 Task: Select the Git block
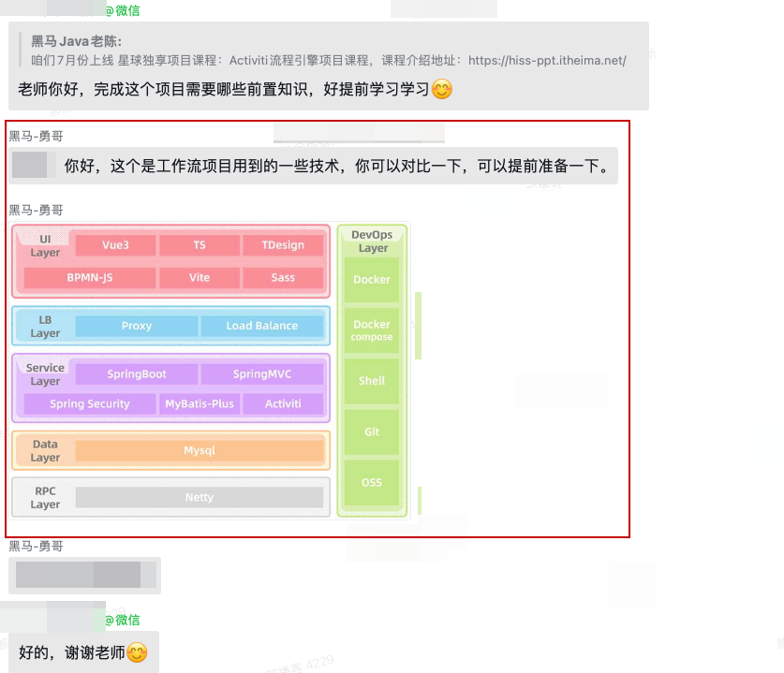(x=372, y=432)
